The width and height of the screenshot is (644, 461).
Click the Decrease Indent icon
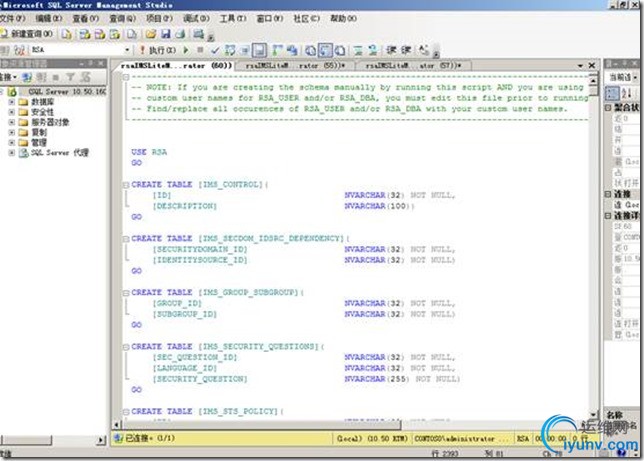[x=391, y=50]
